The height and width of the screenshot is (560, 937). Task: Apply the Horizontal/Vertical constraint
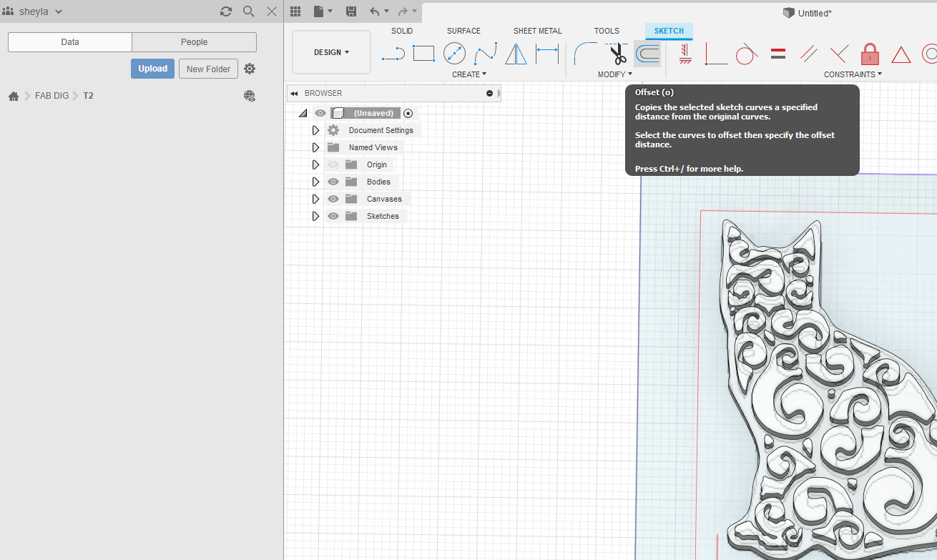tap(685, 54)
